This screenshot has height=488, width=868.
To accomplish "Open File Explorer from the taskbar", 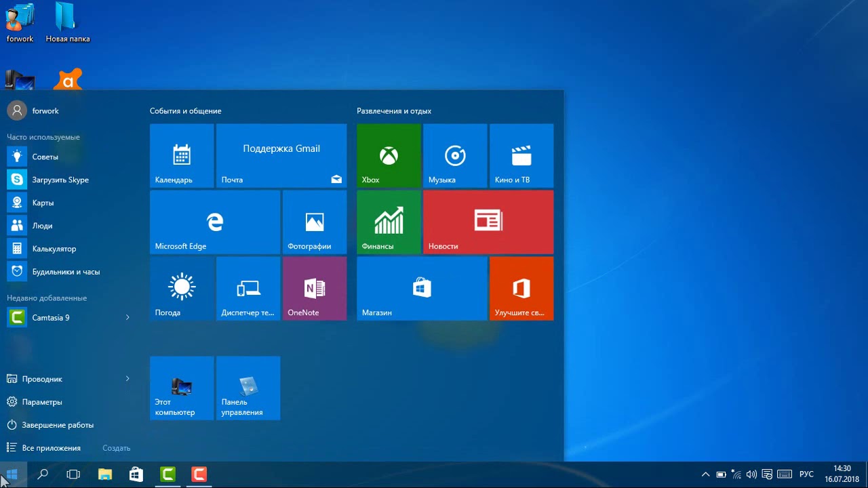I will click(x=105, y=474).
